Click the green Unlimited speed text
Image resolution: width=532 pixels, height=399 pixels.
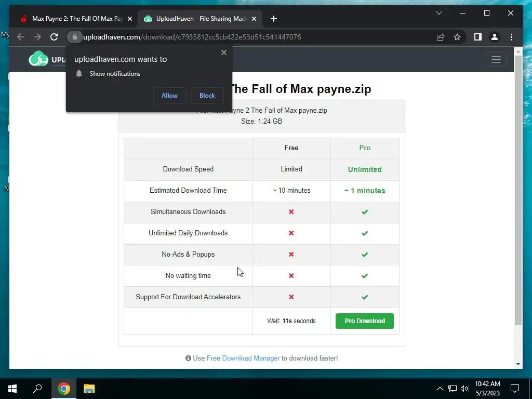(365, 169)
